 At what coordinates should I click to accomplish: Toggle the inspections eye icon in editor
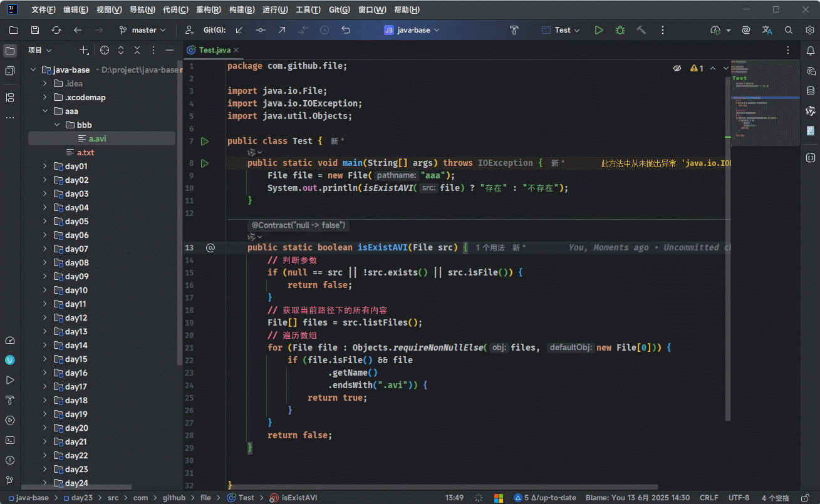pyautogui.click(x=677, y=68)
